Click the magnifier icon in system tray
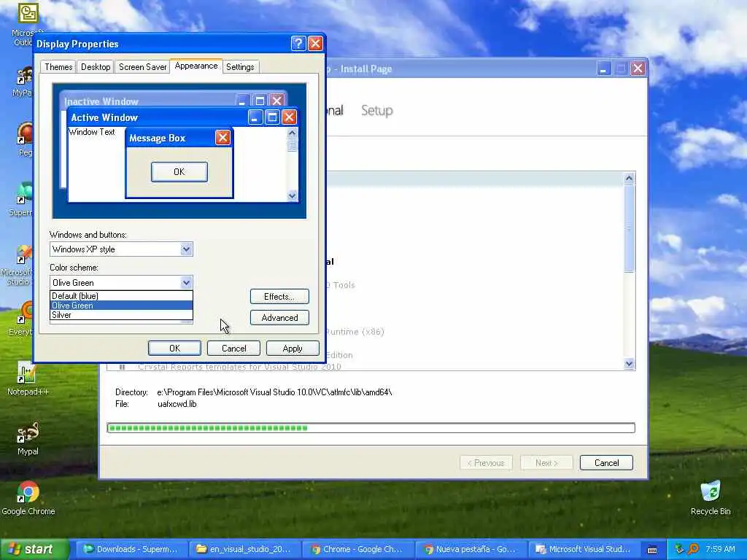Image resolution: width=747 pixels, height=560 pixels. (693, 549)
